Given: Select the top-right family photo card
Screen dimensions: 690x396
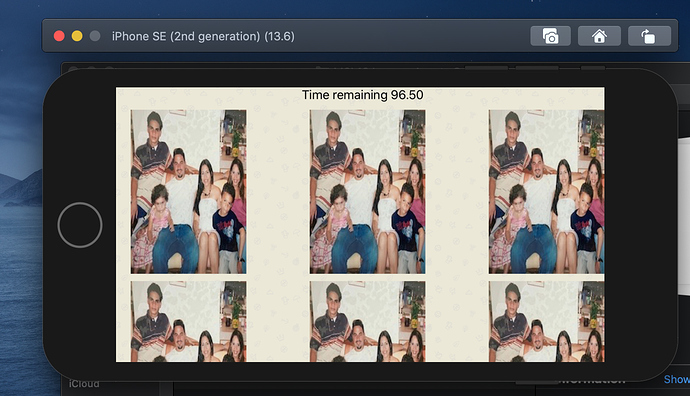Looking at the screenshot, I should point(547,192).
